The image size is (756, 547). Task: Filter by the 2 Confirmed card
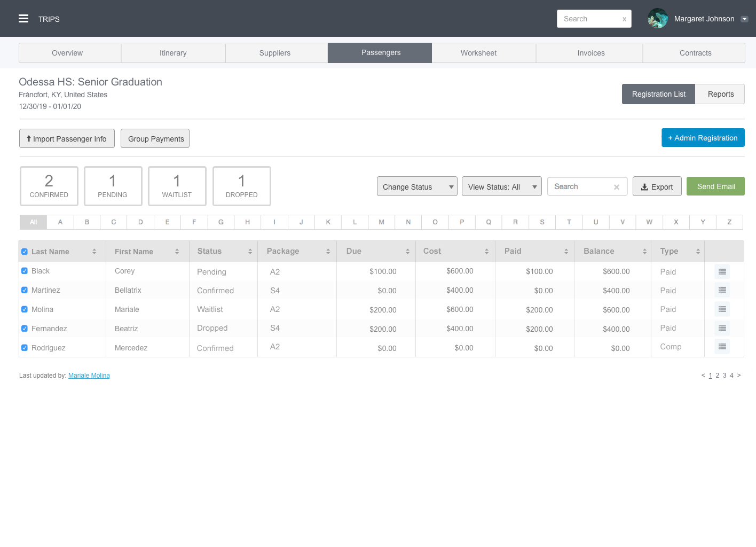click(49, 186)
